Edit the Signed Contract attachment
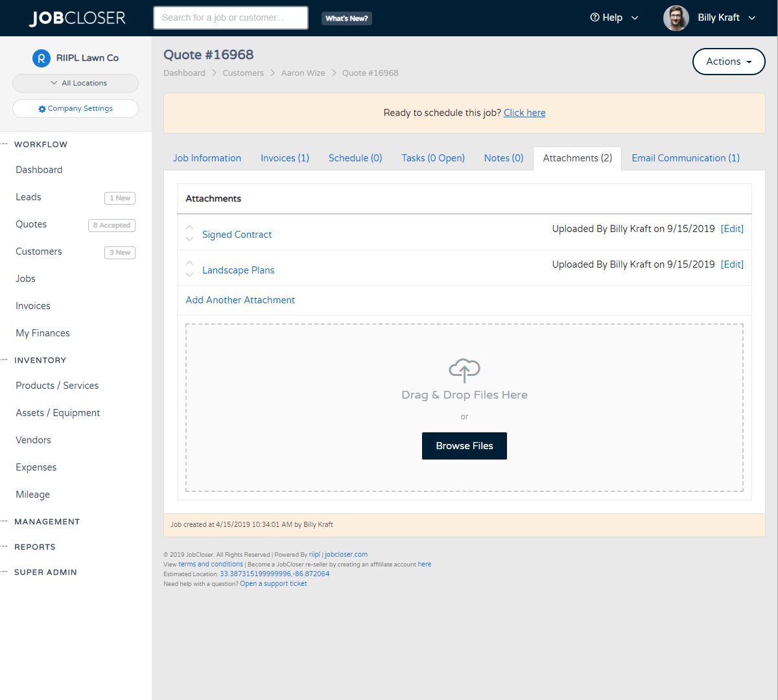This screenshot has width=778, height=700. [x=732, y=228]
